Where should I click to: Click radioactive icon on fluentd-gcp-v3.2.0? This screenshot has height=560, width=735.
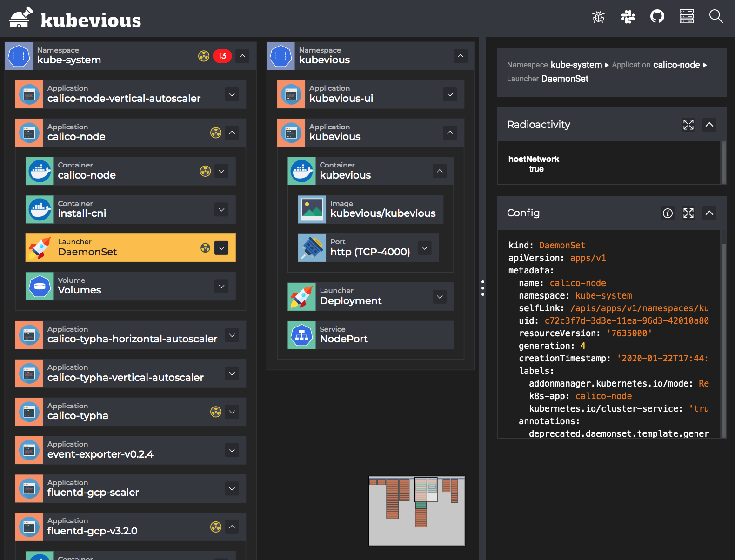pyautogui.click(x=216, y=527)
